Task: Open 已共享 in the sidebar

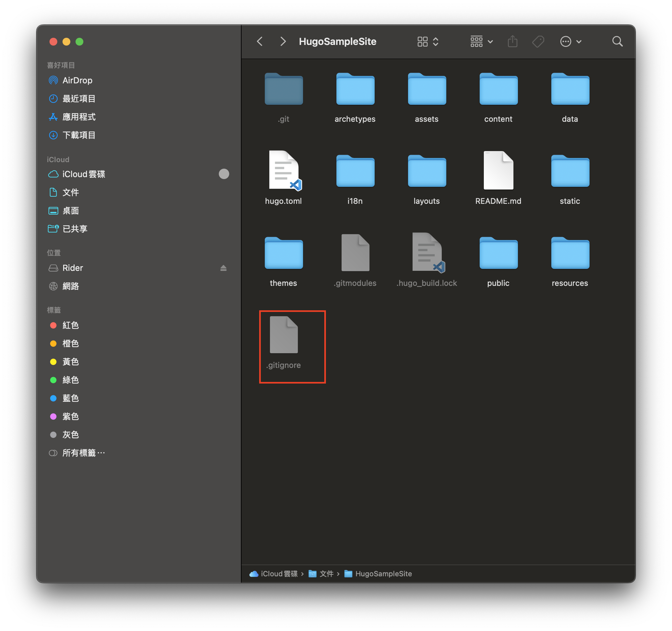Action: [x=139, y=229]
